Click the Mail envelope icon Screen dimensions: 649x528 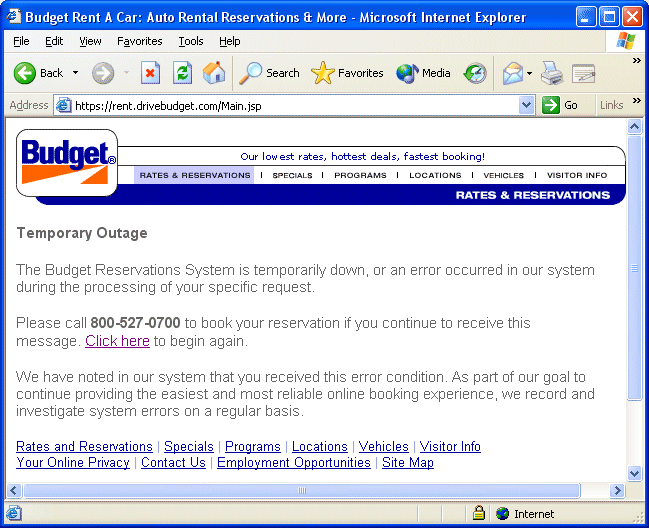[x=513, y=73]
